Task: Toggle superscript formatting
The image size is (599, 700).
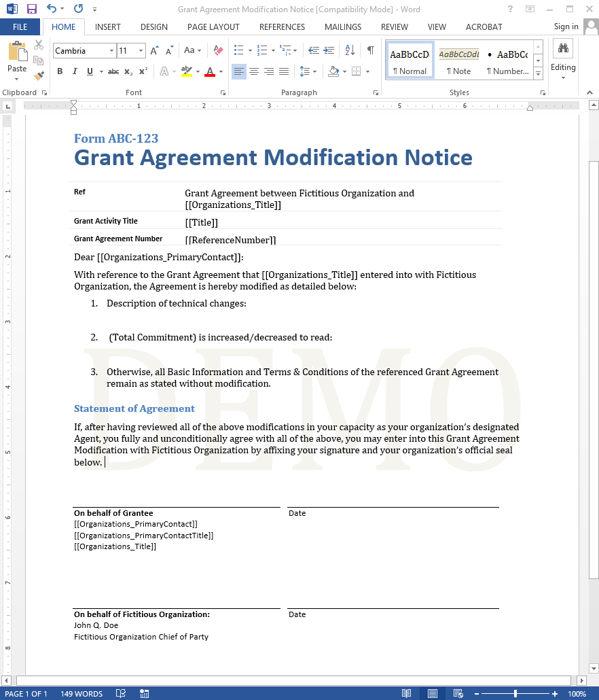Action: pyautogui.click(x=143, y=71)
